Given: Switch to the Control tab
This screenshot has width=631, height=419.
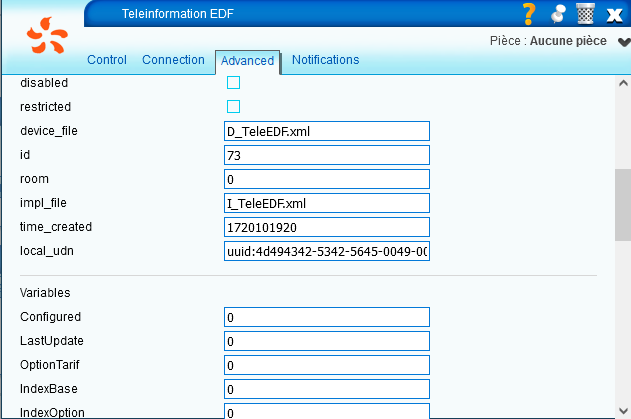Looking at the screenshot, I should (107, 60).
